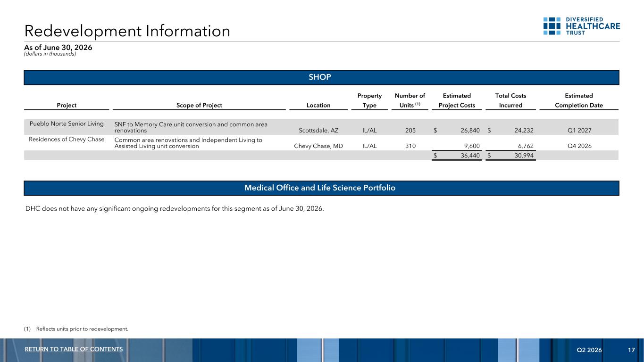Select the page number 17

coord(631,350)
